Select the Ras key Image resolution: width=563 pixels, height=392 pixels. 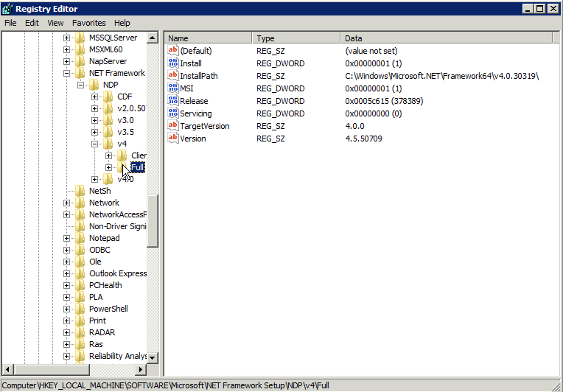point(96,344)
